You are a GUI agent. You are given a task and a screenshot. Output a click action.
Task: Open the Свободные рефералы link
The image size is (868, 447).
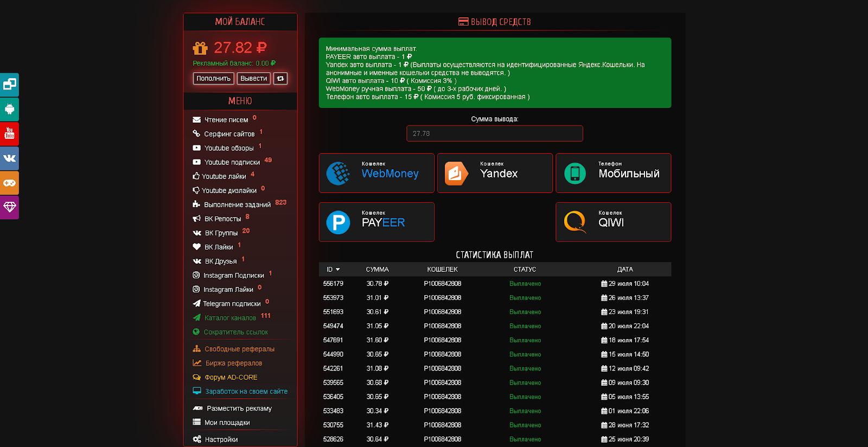point(239,349)
